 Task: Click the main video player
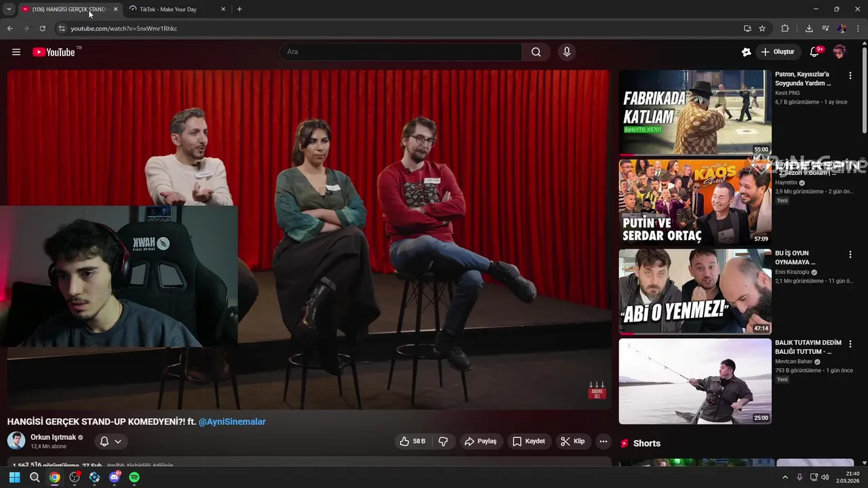point(309,239)
